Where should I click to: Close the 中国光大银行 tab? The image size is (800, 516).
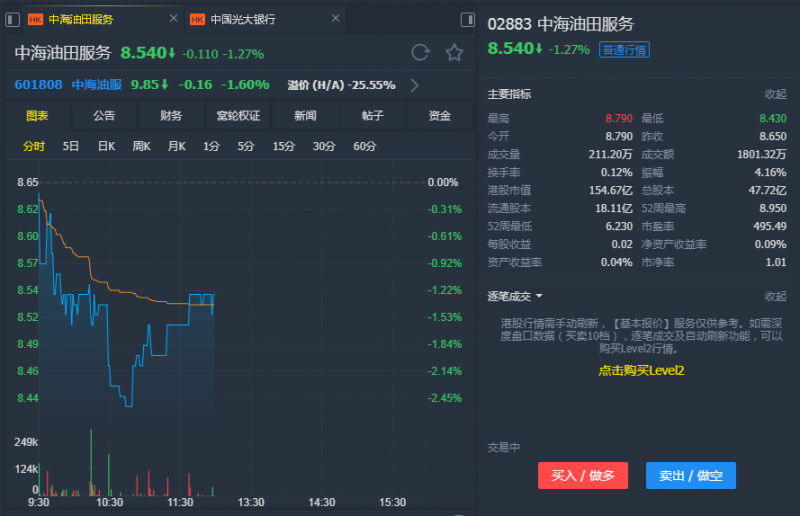337,19
